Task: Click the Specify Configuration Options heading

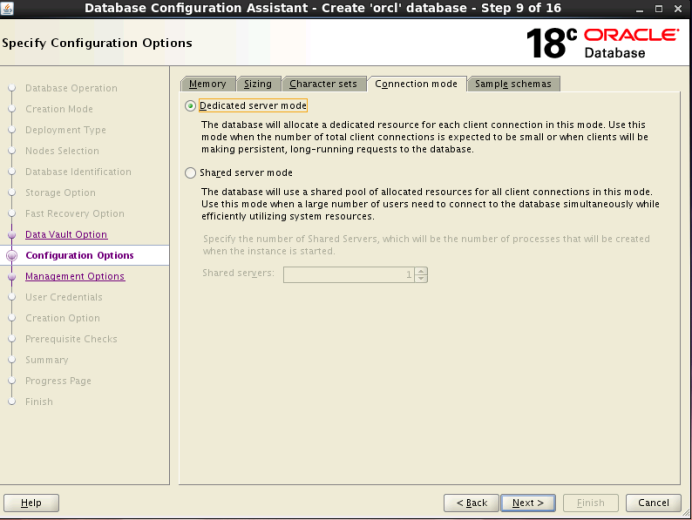Action: click(x=97, y=43)
